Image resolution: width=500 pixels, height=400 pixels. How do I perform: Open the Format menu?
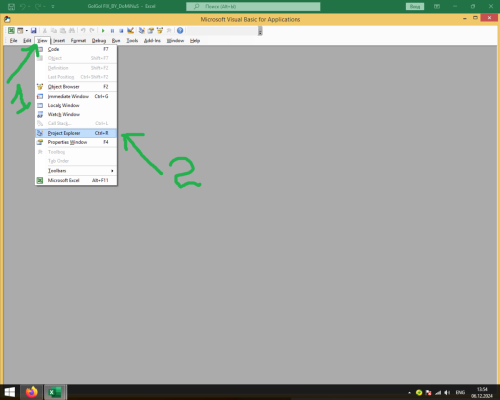(78, 41)
